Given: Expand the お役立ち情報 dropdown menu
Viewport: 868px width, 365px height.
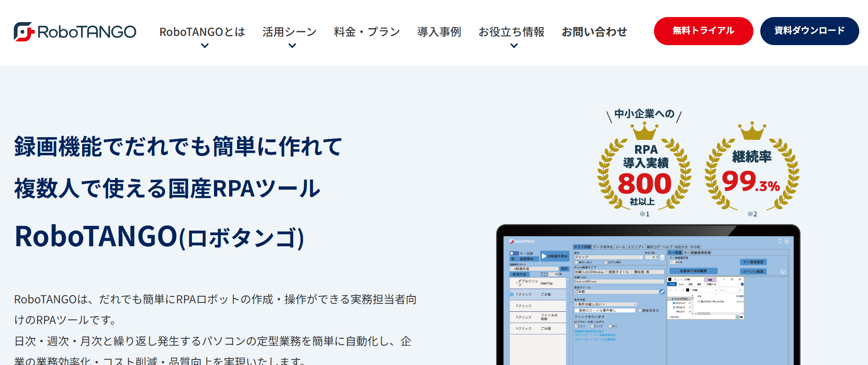Looking at the screenshot, I should (511, 32).
